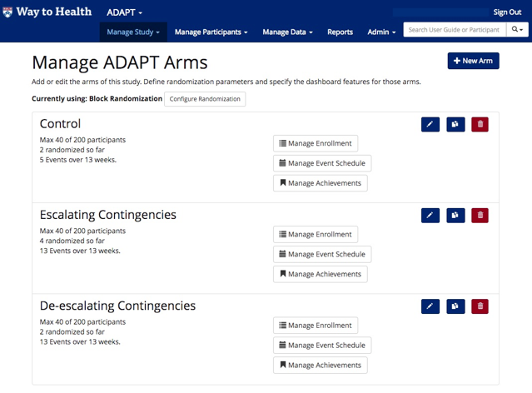Open Manage Enrollment for De-escalating Contingencies

(x=316, y=325)
